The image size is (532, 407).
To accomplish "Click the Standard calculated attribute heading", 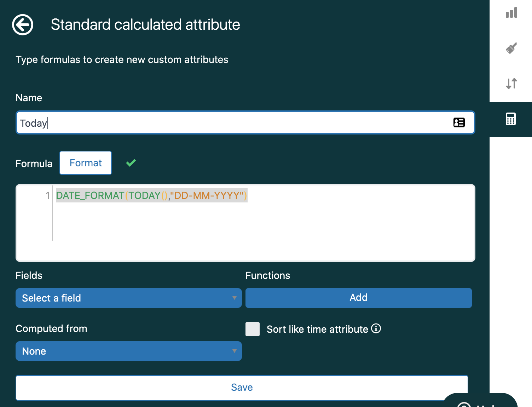I will (145, 25).
